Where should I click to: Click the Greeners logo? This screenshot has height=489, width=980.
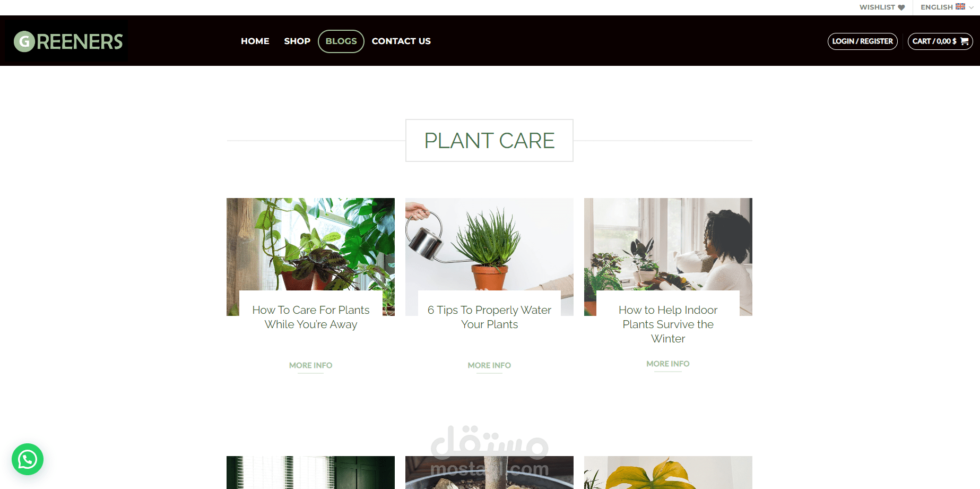click(68, 41)
